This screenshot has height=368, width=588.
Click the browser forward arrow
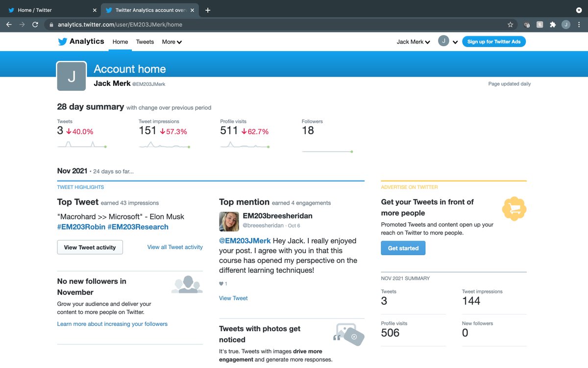[x=22, y=25]
